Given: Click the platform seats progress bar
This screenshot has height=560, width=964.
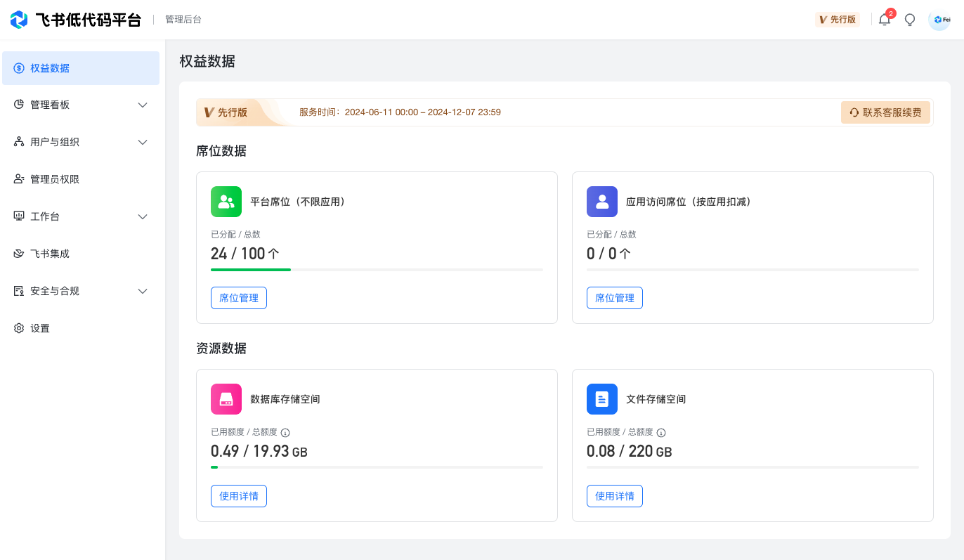Looking at the screenshot, I should [x=377, y=270].
